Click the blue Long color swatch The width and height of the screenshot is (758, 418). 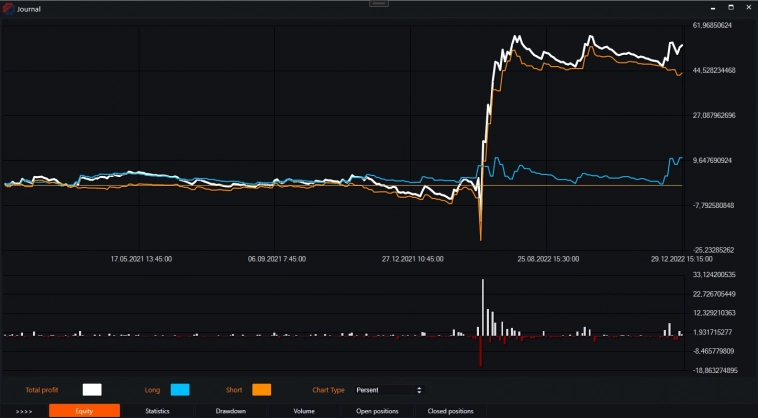point(180,390)
